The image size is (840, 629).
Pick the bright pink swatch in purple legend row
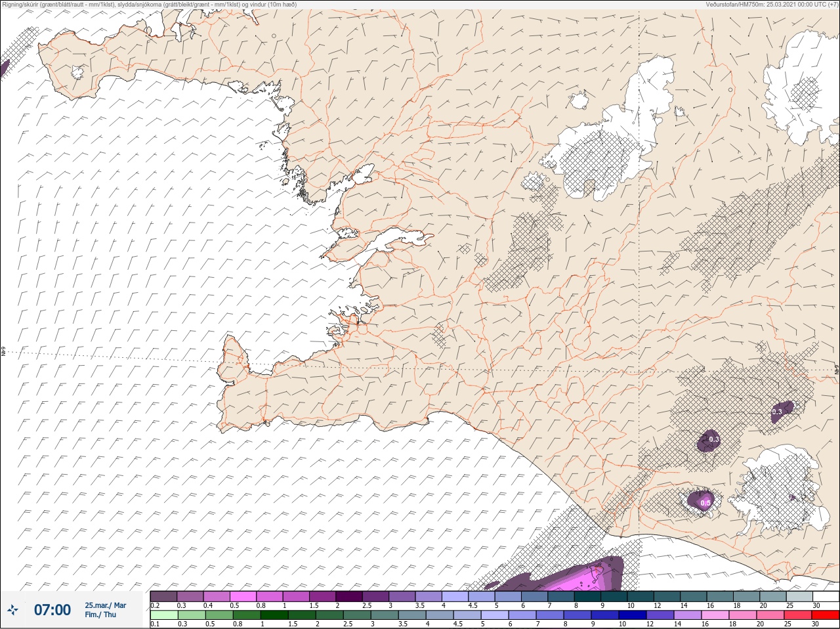coord(243,596)
